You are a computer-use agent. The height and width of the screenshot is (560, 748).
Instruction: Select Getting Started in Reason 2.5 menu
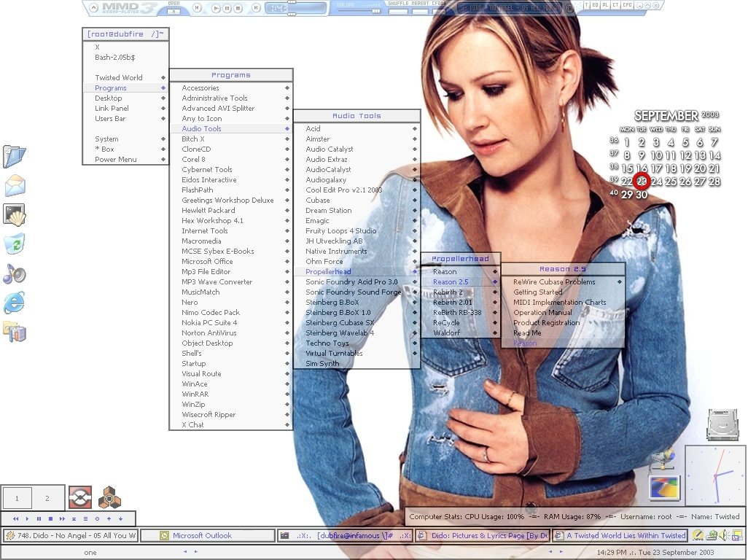coord(563,292)
